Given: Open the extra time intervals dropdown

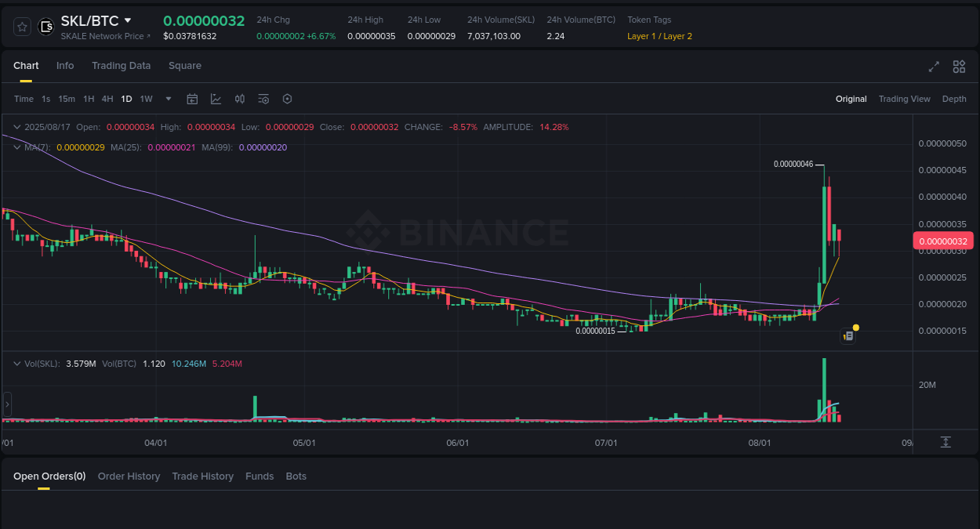Looking at the screenshot, I should click(x=168, y=99).
